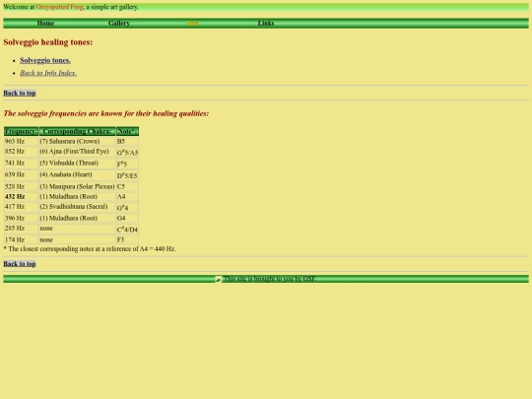Click the F#5 note cell

pos(127,164)
